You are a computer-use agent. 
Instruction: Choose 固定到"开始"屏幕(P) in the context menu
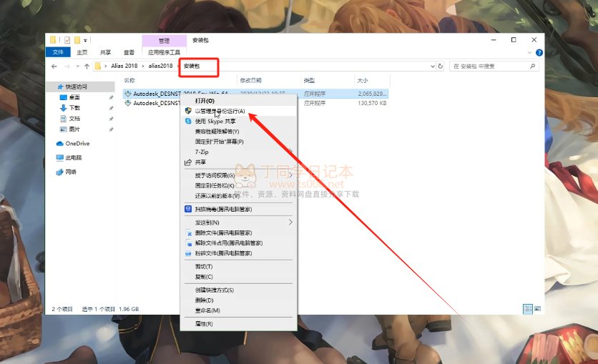(238, 142)
